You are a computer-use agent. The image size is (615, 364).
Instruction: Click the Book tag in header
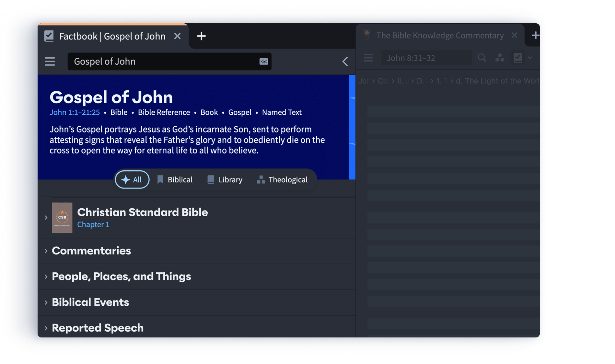point(209,112)
